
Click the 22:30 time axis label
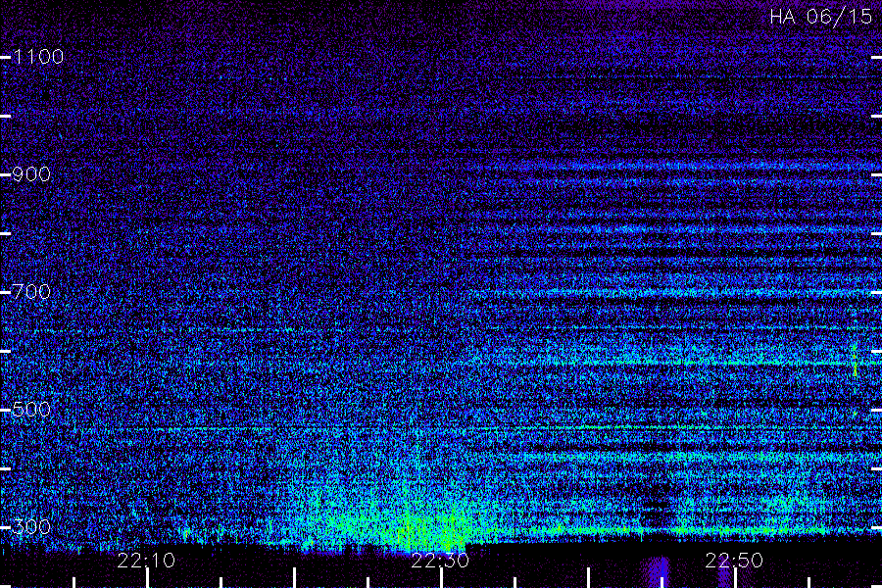point(440,561)
